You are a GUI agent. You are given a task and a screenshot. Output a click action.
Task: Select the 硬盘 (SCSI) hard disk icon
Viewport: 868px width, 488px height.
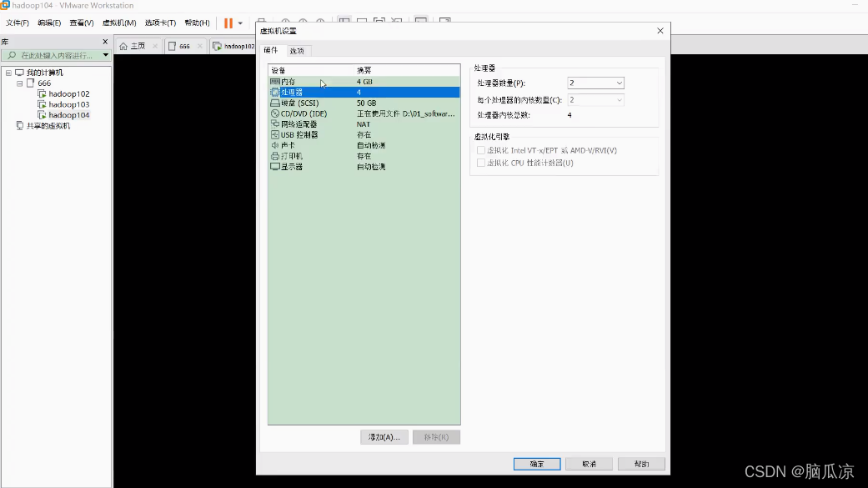coord(274,103)
